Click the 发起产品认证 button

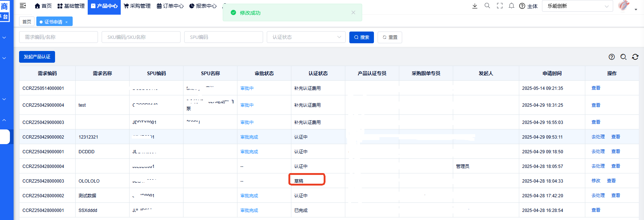37,57
